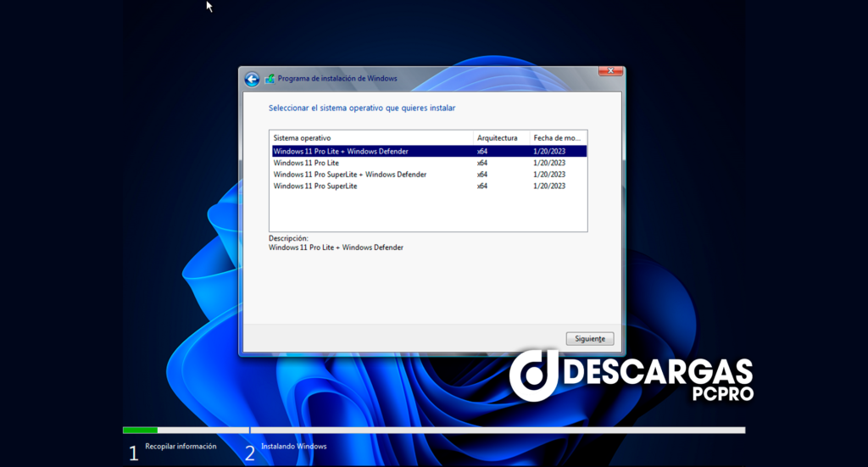Select the Windows 11 Pro Lite entry

coord(306,163)
